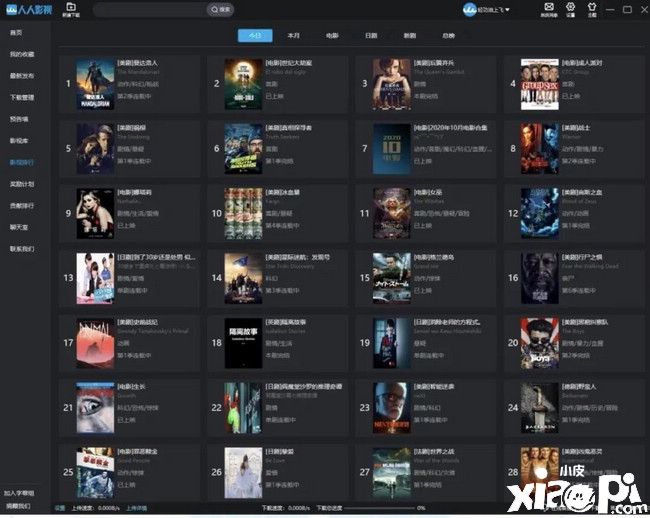The image size is (650, 518).
Task: Open the rank 16 Walking Dead poster
Action: coord(540,278)
